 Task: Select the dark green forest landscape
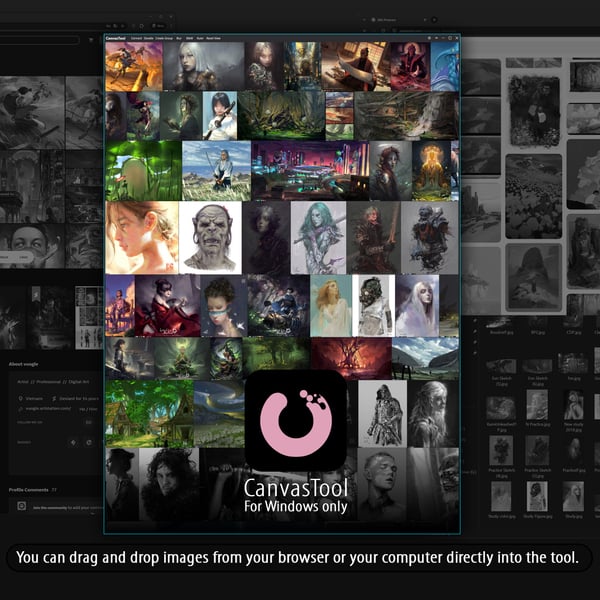tap(281, 116)
